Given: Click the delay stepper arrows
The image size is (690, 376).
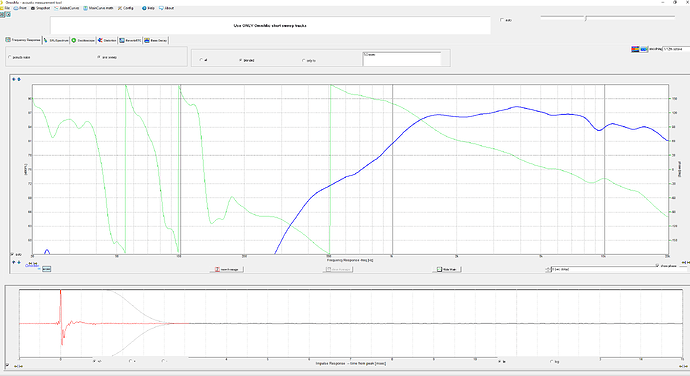Looking at the screenshot, I should pos(548,269).
